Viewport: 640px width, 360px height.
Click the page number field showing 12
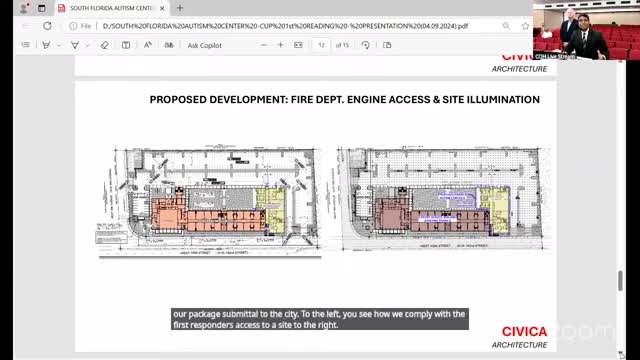pos(321,45)
